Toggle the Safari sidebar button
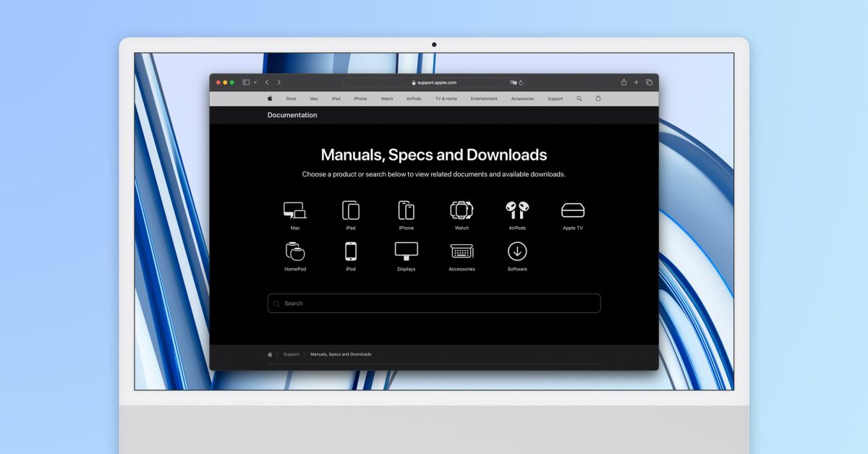 coord(246,82)
